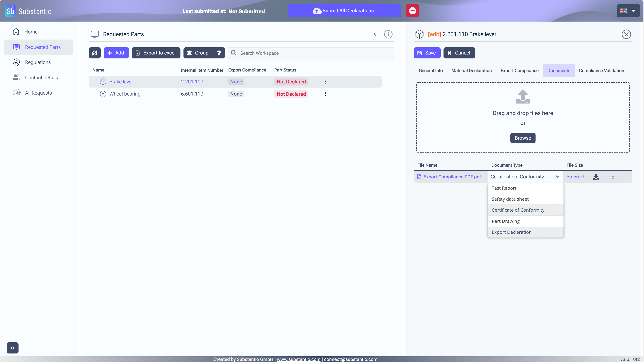Image resolution: width=644 pixels, height=362 pixels.
Task: Open the uploaded document's three-dot menu
Action: [613, 177]
